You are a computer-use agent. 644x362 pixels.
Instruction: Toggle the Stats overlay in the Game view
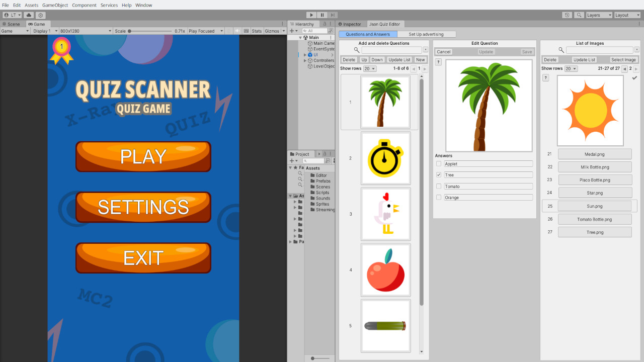tap(256, 31)
